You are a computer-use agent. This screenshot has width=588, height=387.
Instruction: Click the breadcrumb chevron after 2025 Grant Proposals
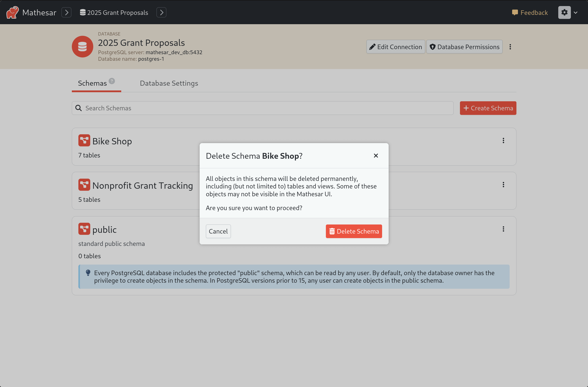click(162, 12)
